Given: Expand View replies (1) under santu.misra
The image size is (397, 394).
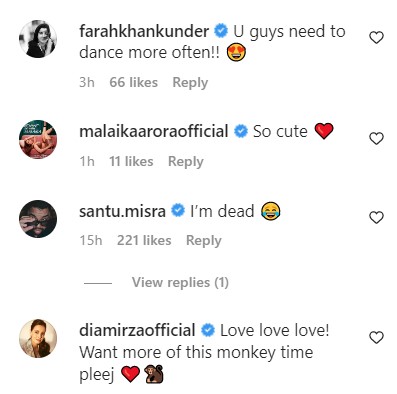Looking at the screenshot, I should [180, 282].
